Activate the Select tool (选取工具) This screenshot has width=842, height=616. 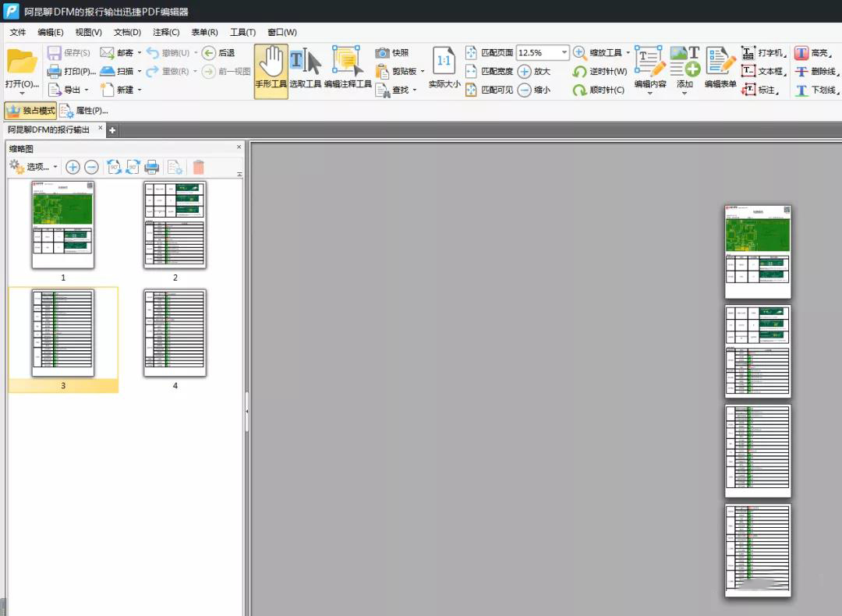[305, 70]
